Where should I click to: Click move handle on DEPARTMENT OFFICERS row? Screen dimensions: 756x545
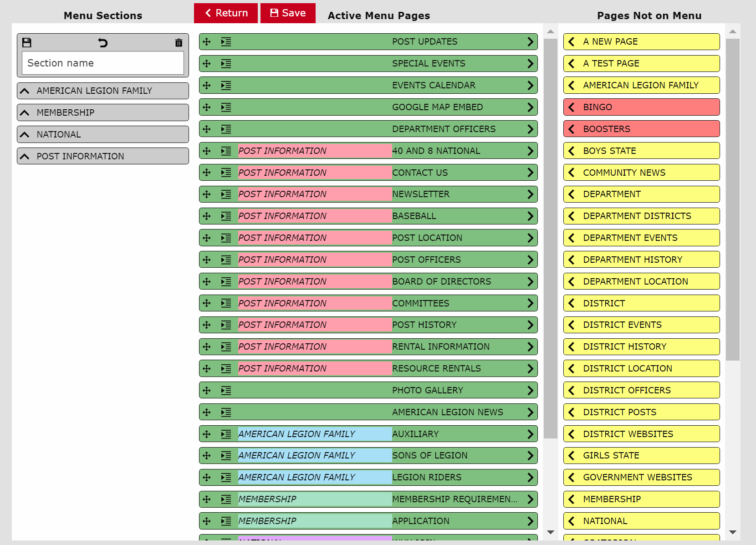pos(207,129)
